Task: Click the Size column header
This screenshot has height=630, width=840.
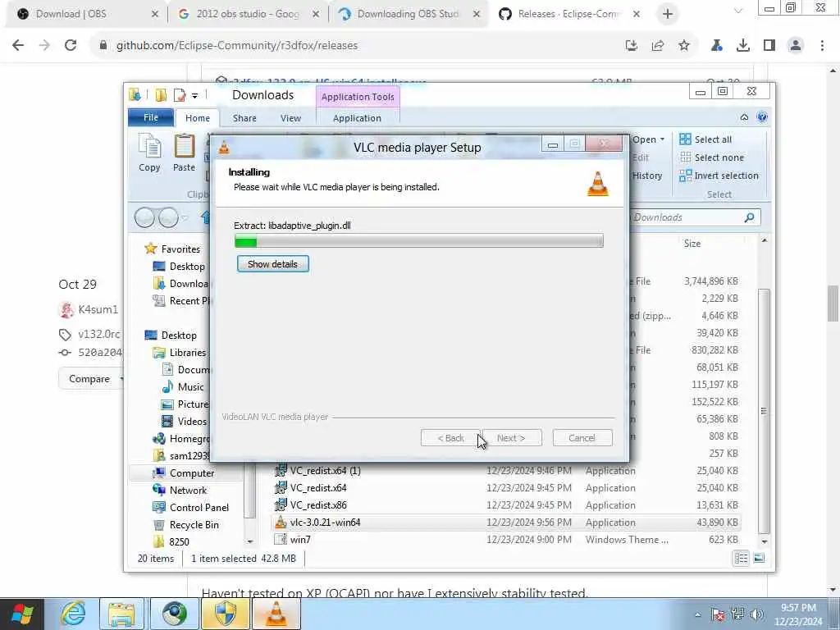Action: [x=692, y=243]
